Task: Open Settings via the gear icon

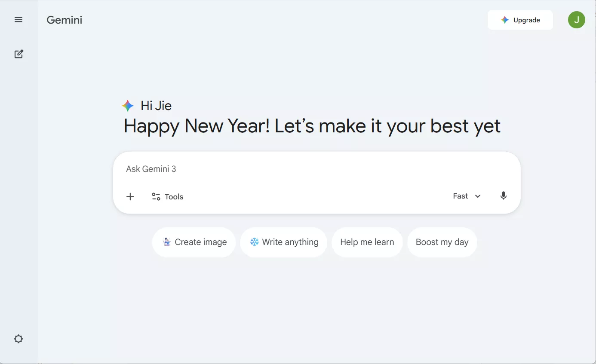Action: tap(18, 339)
